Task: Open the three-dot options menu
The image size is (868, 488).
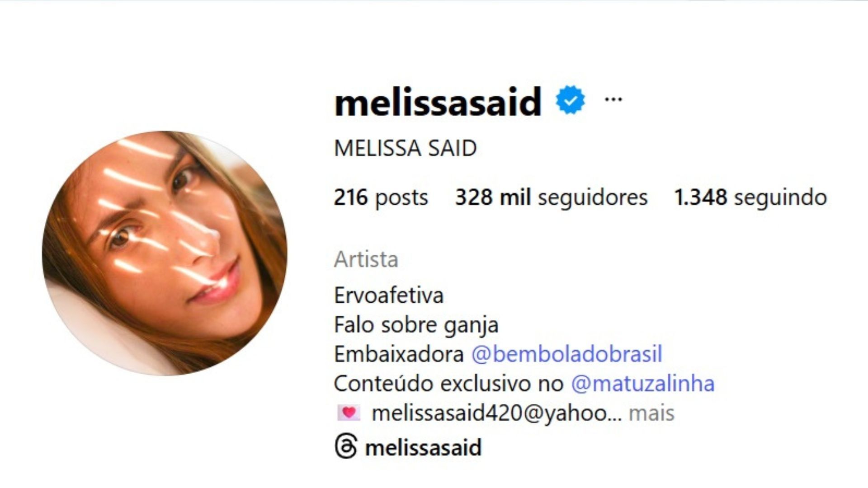Action: (613, 99)
